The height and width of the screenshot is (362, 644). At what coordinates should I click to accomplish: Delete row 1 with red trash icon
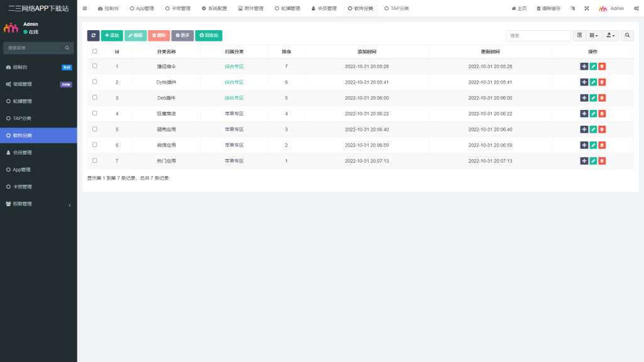[602, 67]
